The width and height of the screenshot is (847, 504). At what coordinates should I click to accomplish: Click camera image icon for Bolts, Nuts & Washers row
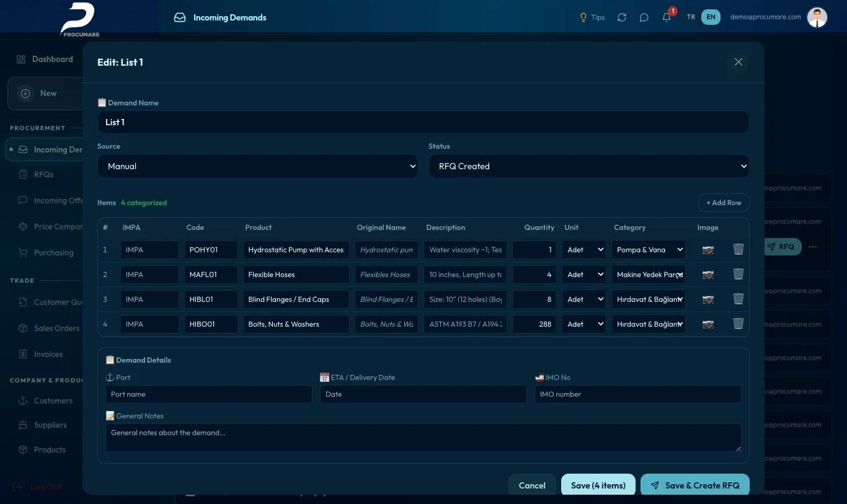coord(707,324)
